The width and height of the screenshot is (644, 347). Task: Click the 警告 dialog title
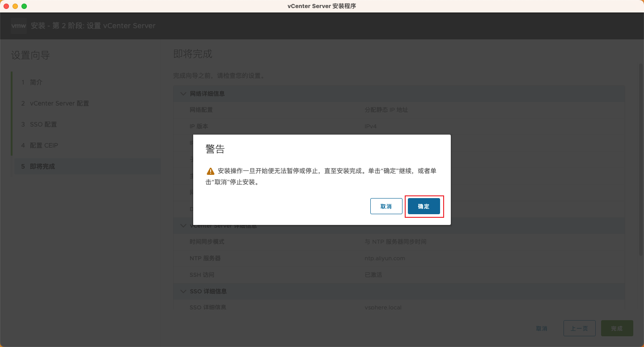click(215, 149)
